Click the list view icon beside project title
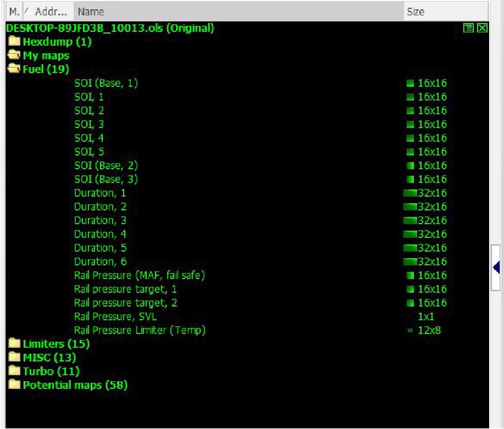This screenshot has width=504, height=429. click(468, 28)
